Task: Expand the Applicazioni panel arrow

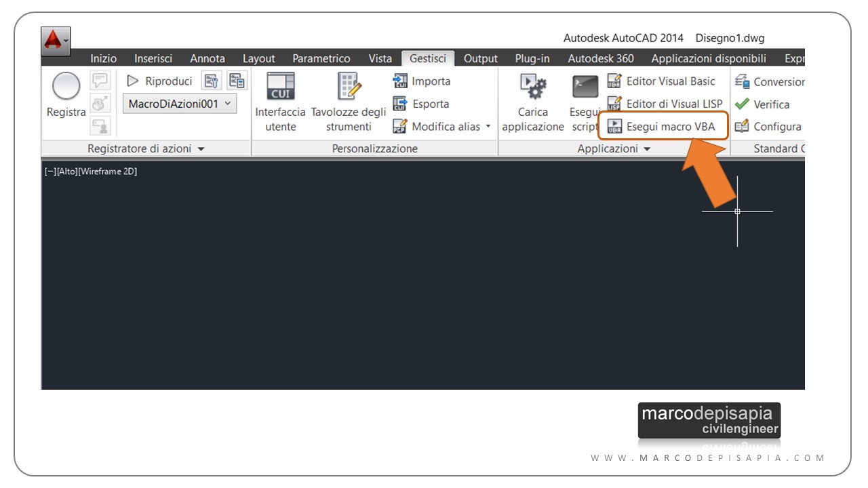Action: tap(646, 149)
